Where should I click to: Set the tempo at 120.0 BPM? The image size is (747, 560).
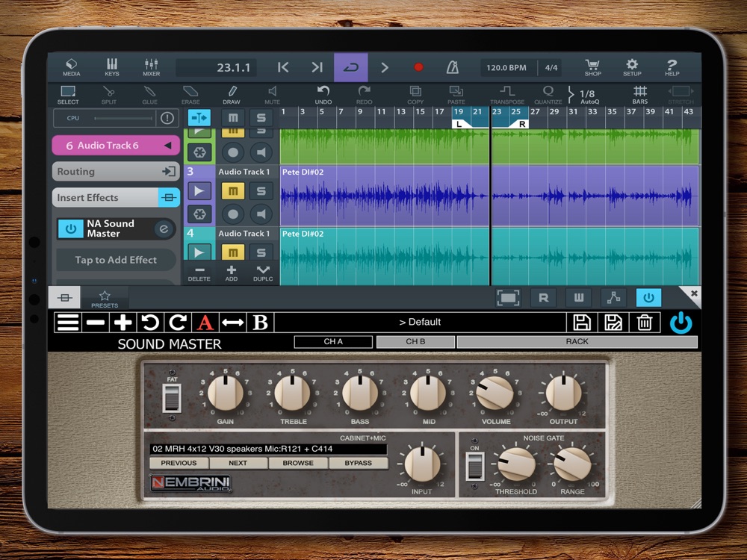coord(506,68)
